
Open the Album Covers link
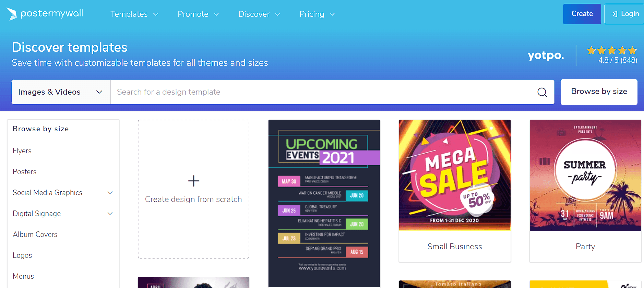[35, 235]
